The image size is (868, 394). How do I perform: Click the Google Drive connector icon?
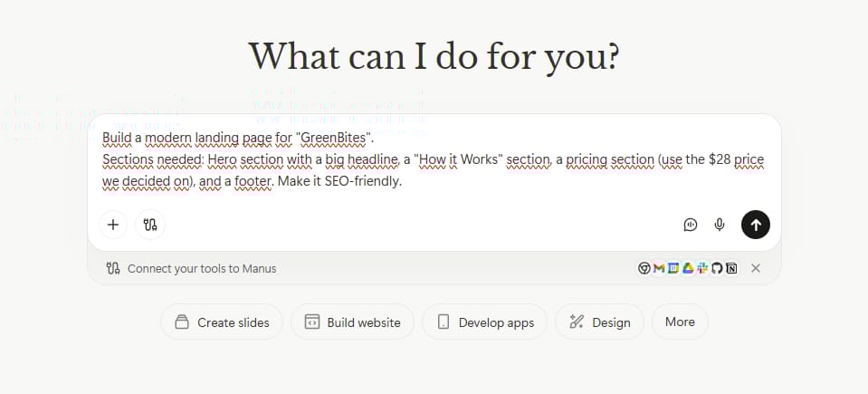[x=688, y=269]
